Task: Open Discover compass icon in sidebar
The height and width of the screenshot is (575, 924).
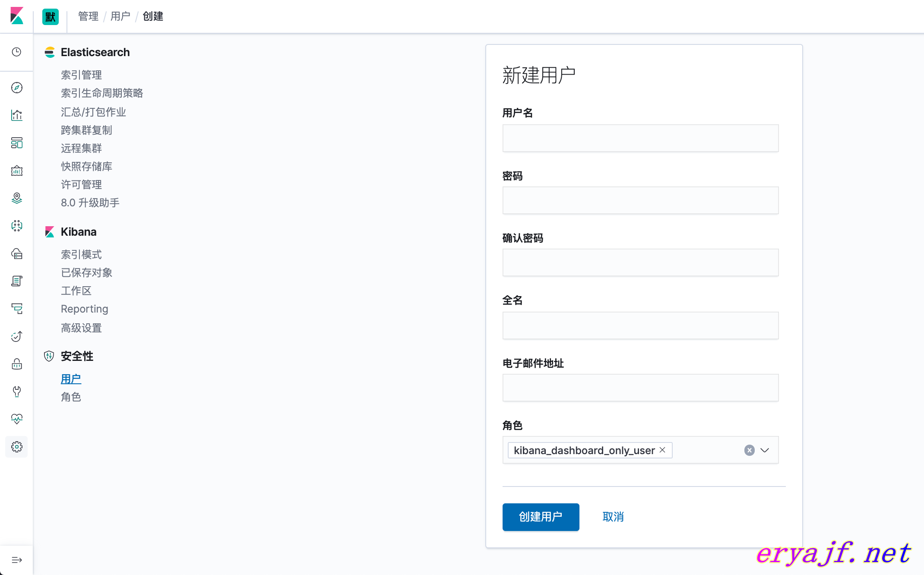Action: (x=17, y=88)
